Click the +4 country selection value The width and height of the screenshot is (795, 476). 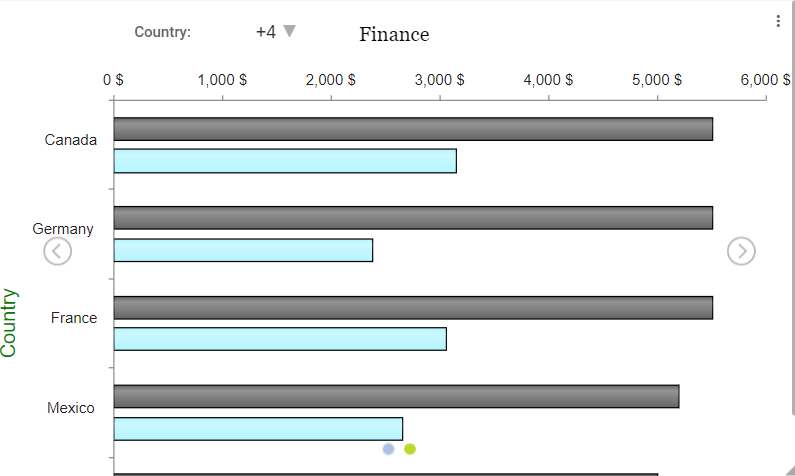click(x=265, y=32)
